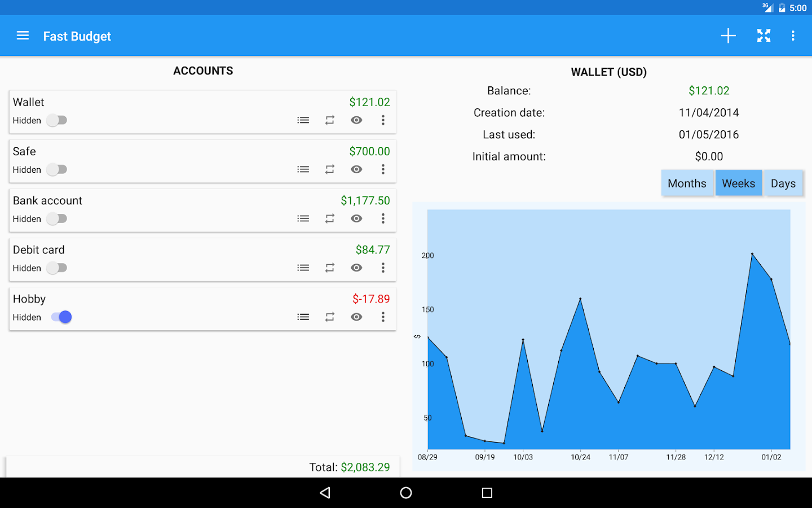This screenshot has width=812, height=508.
Task: Select the Safe account name
Action: (x=24, y=151)
